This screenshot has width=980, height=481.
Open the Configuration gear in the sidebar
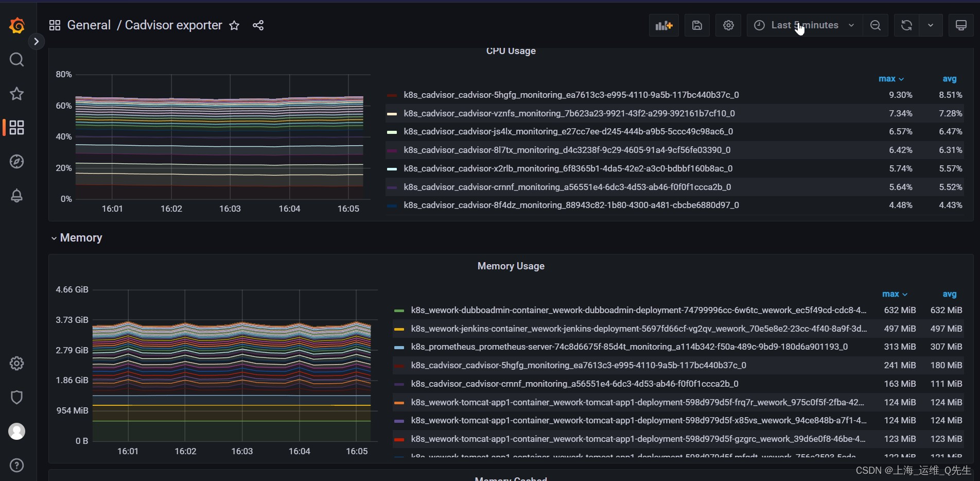coord(17,364)
